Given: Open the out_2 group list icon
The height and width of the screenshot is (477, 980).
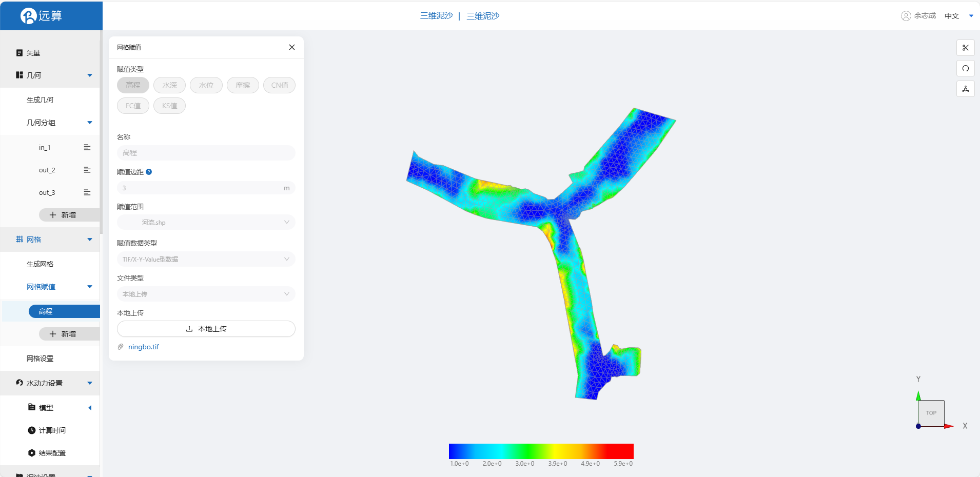Looking at the screenshot, I should coord(87,170).
